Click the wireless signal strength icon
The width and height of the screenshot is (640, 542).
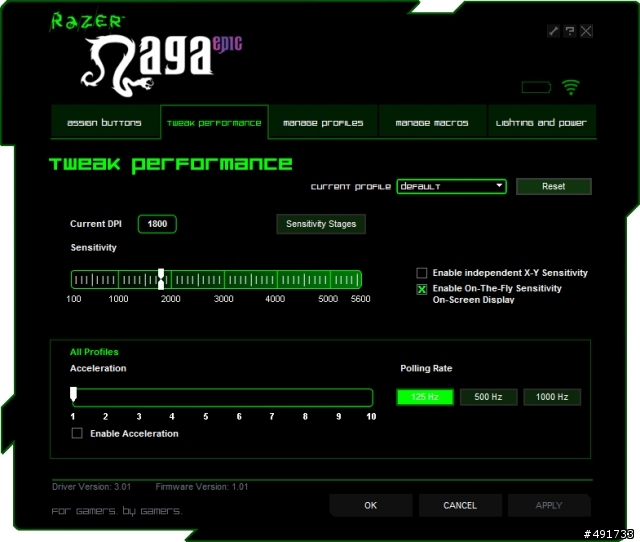571,87
